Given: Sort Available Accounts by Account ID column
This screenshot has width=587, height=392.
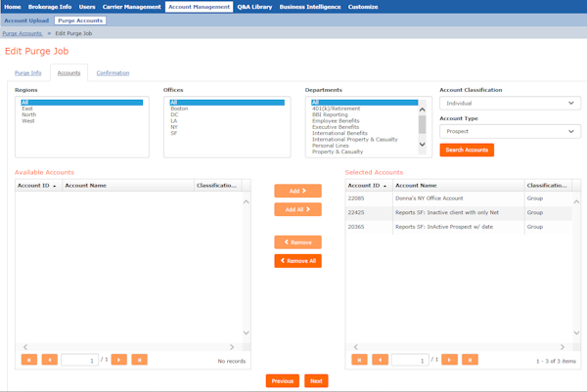Looking at the screenshot, I should (36, 185).
